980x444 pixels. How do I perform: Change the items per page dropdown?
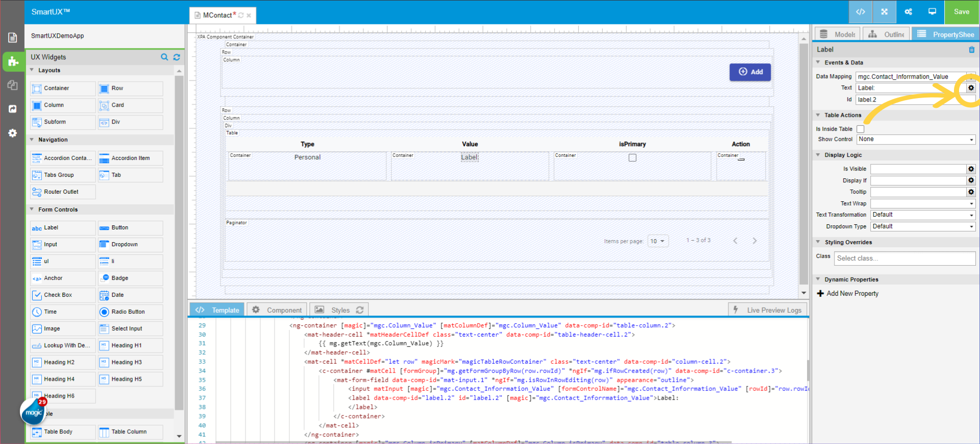point(657,241)
